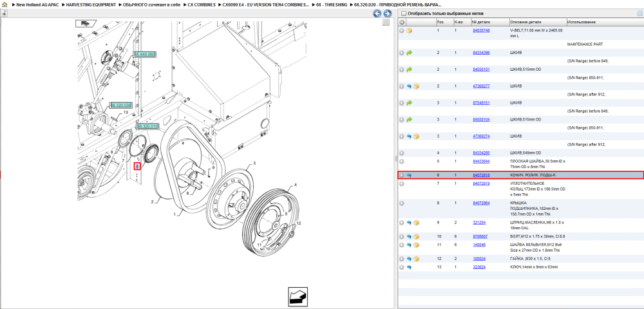Image resolution: width=644 pixels, height=309 pixels.
Task: Open 'ОБЫЧНОГО сочетает в себе' breadcrumb
Action: click(x=151, y=5)
